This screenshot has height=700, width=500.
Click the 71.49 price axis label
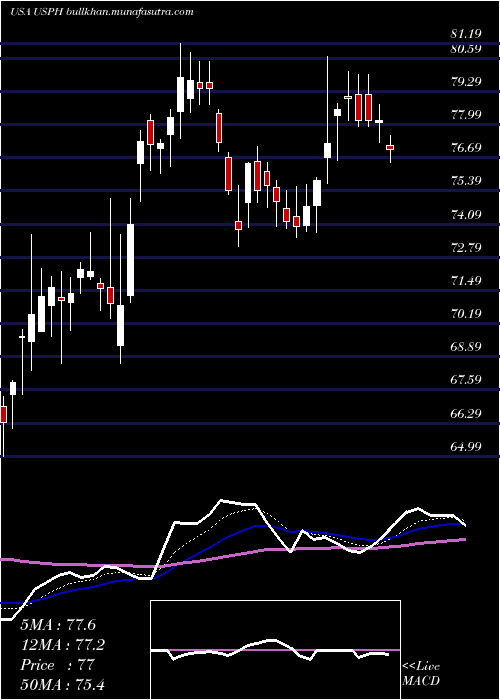point(466,281)
